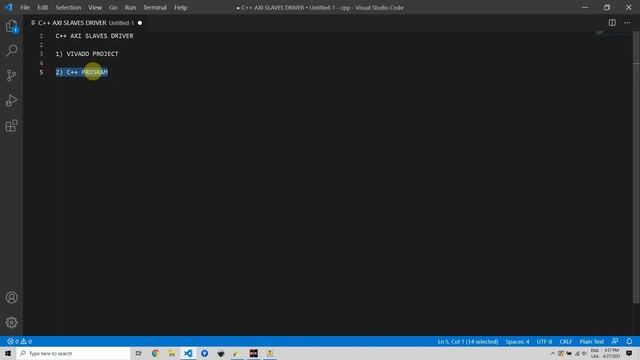Select the C++ AXI SLAVES DRIVER Untitled-1 tab
The image size is (640, 360).
click(x=86, y=23)
